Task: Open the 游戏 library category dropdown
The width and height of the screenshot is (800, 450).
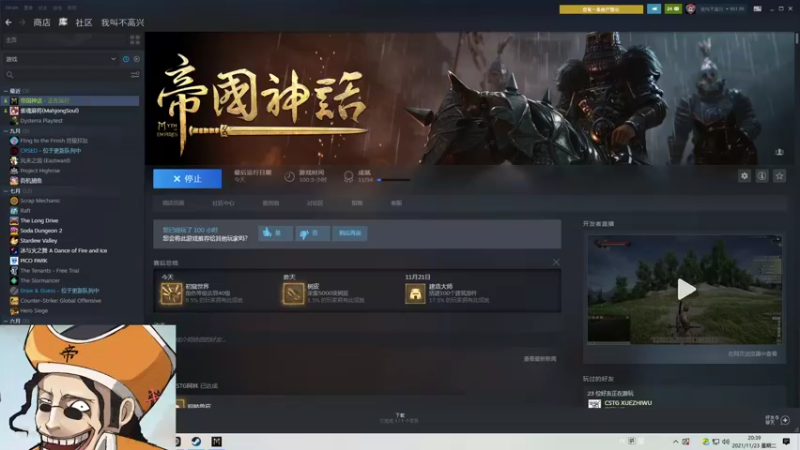Action: coord(61,59)
